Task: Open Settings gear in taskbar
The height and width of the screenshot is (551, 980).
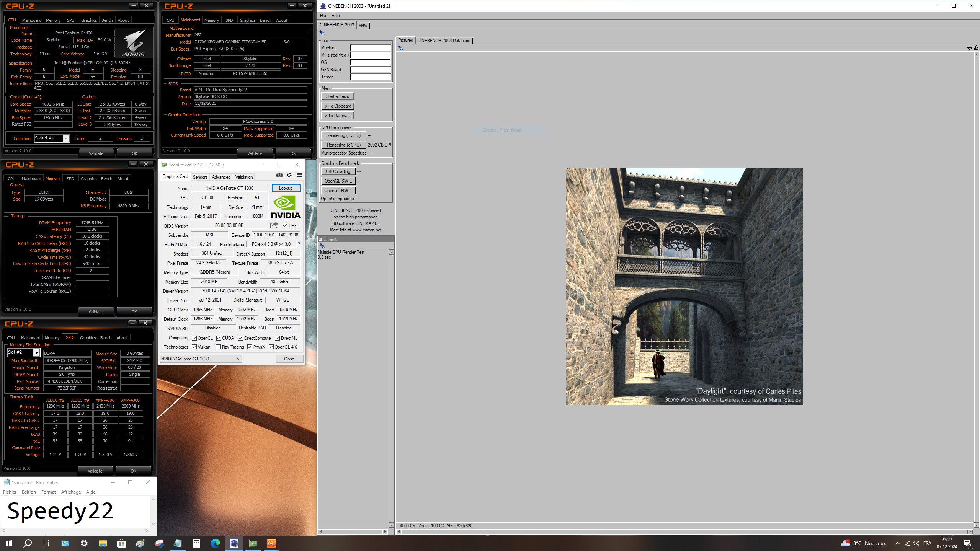Action: coord(84,543)
